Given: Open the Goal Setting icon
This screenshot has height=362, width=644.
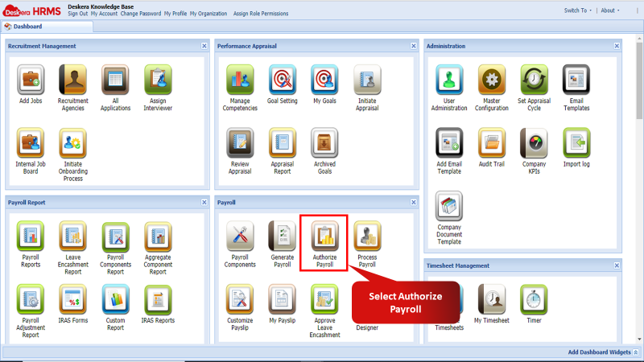Looking at the screenshot, I should [x=283, y=80].
